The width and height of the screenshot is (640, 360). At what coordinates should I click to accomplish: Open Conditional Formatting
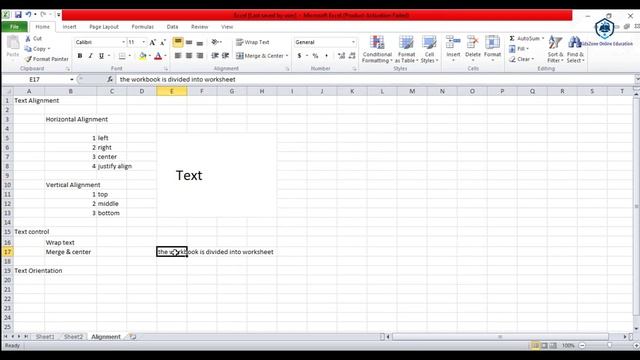pos(377,49)
